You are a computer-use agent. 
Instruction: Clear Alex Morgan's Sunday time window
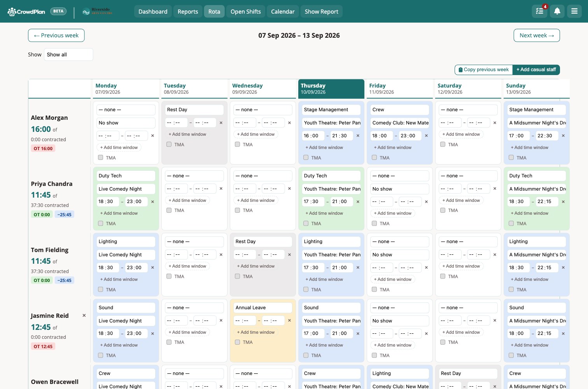point(563,136)
